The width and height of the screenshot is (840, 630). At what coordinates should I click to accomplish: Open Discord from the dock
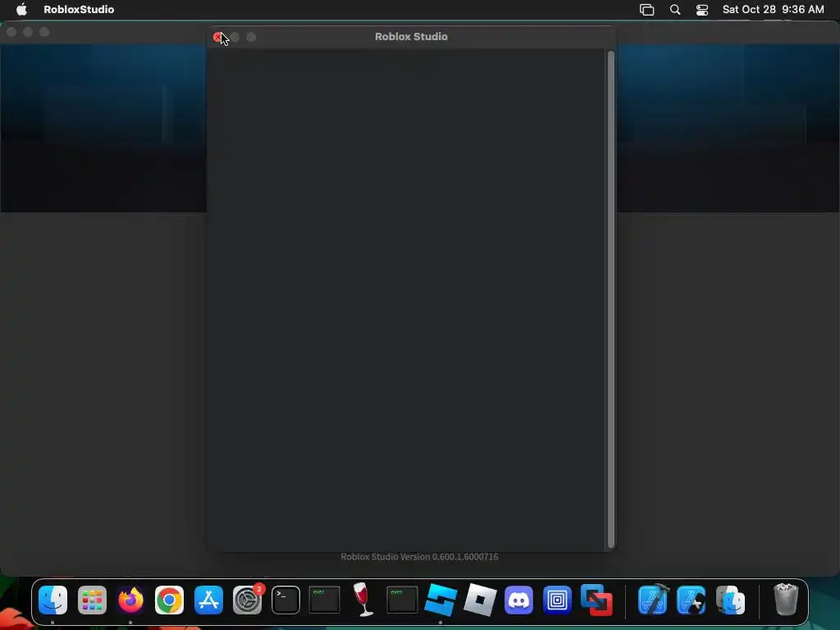(x=518, y=600)
